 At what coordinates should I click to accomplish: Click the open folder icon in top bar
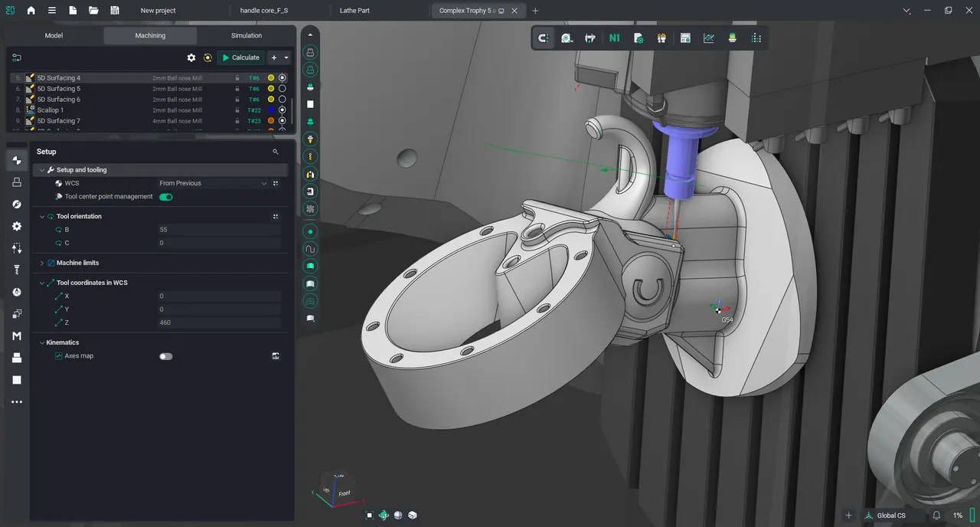pyautogui.click(x=93, y=11)
